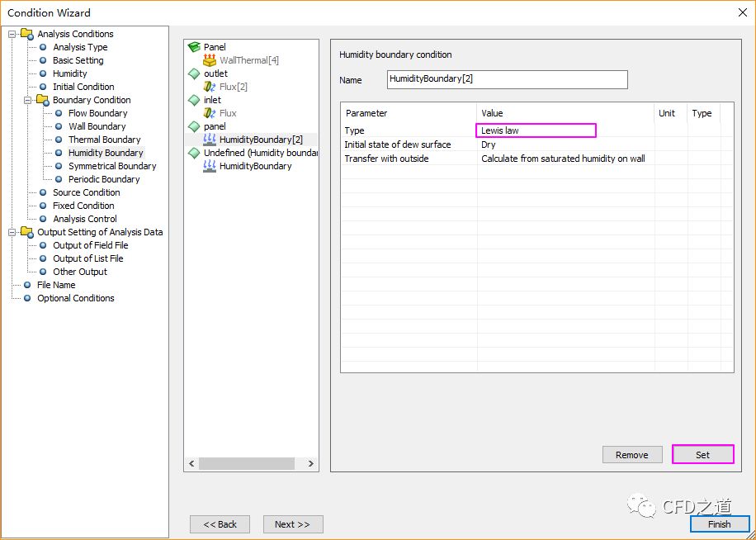The height and width of the screenshot is (540, 756).
Task: Collapse the Boundary Condition tree node
Action: [x=28, y=100]
